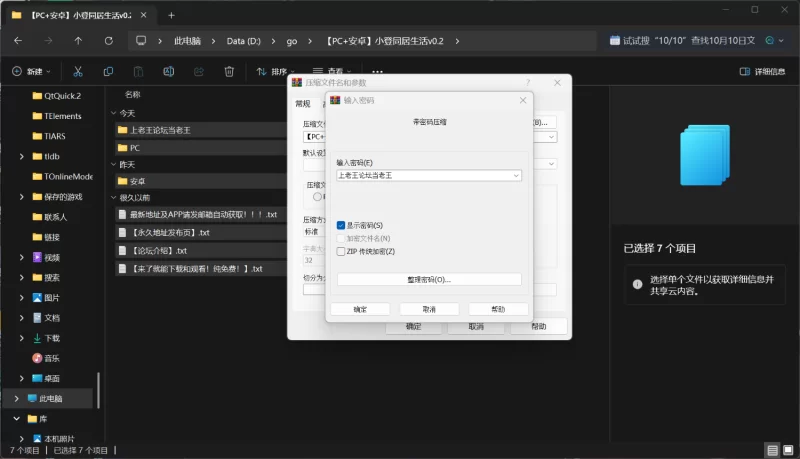Open the 联系人 contacts folder in sidebar
The image size is (800, 459).
49,217
